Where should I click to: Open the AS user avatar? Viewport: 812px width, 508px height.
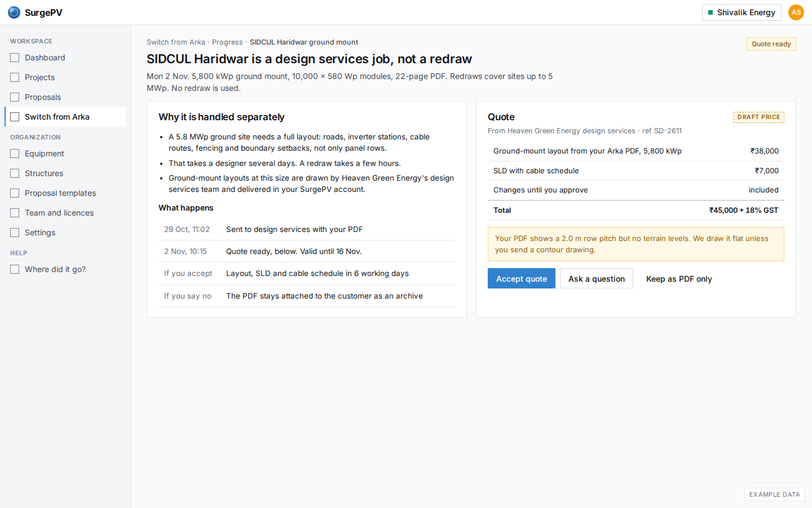796,12
